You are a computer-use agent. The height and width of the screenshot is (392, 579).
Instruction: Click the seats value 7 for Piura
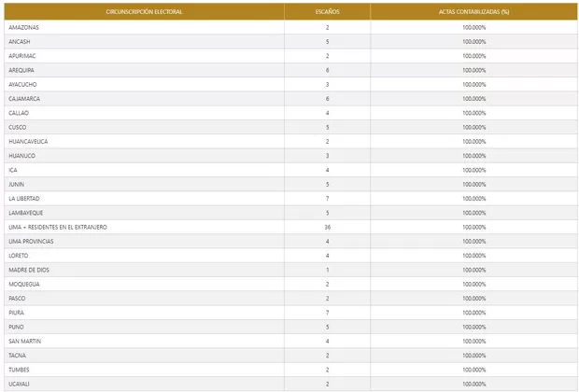(x=327, y=313)
